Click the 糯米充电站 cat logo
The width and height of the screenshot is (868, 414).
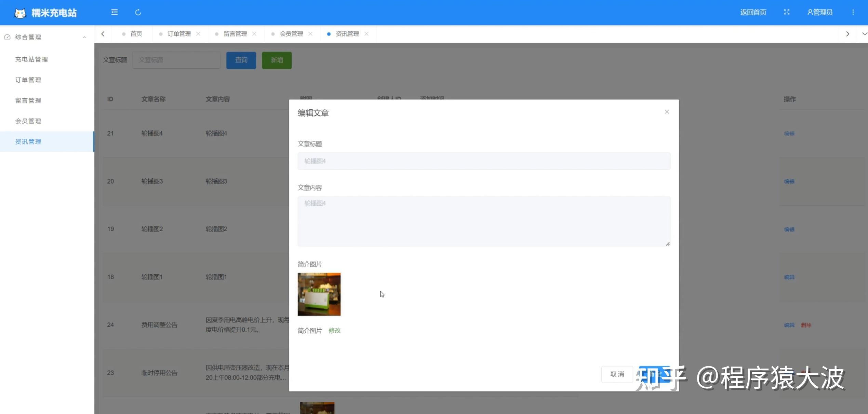pyautogui.click(x=20, y=12)
